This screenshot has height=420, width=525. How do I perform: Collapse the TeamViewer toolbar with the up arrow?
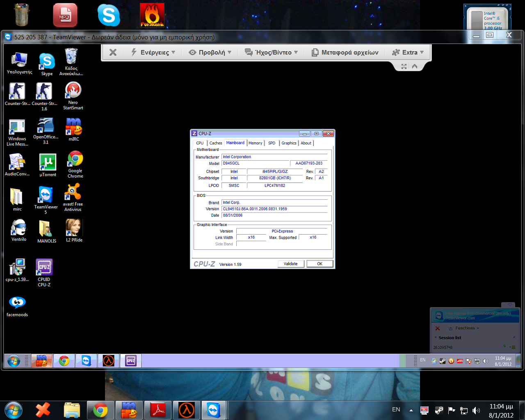click(415, 66)
